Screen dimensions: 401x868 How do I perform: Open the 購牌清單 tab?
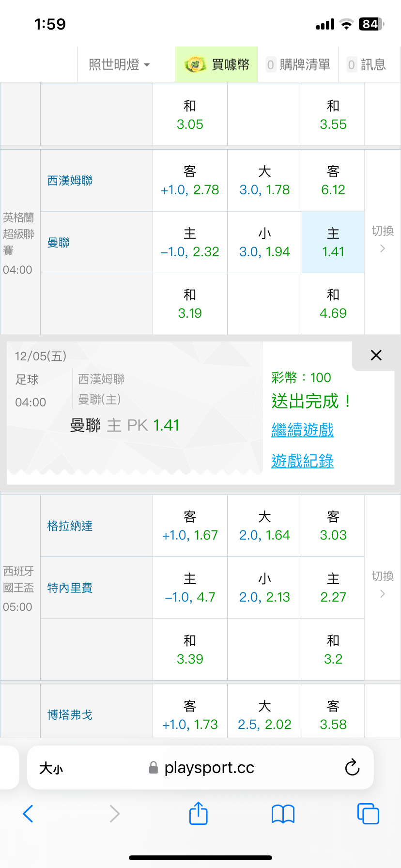pyautogui.click(x=298, y=64)
